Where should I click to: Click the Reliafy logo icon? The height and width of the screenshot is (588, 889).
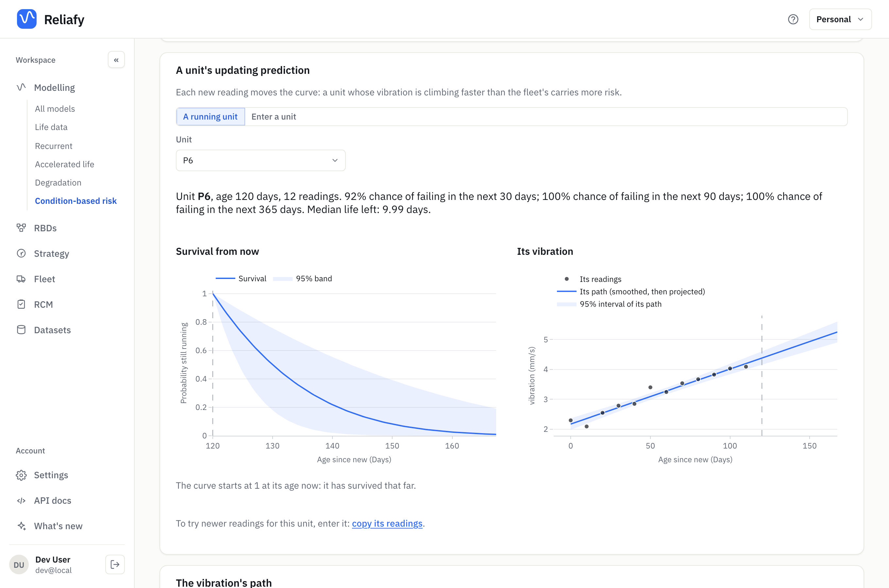(x=26, y=19)
